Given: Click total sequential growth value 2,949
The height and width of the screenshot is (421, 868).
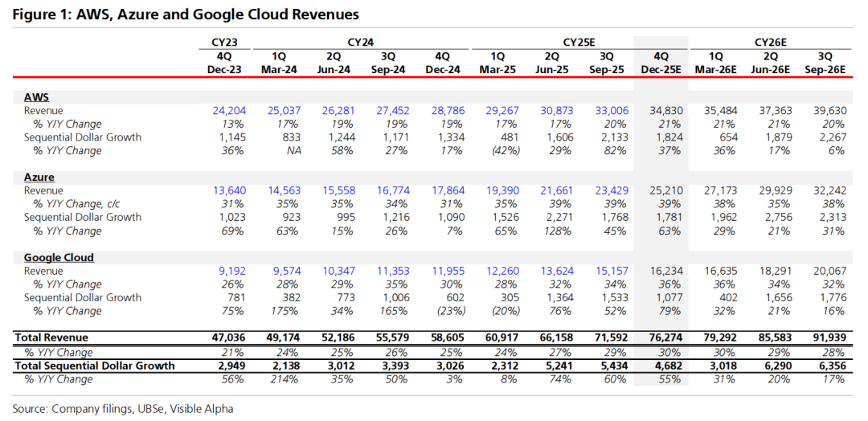Looking at the screenshot, I should 232,366.
